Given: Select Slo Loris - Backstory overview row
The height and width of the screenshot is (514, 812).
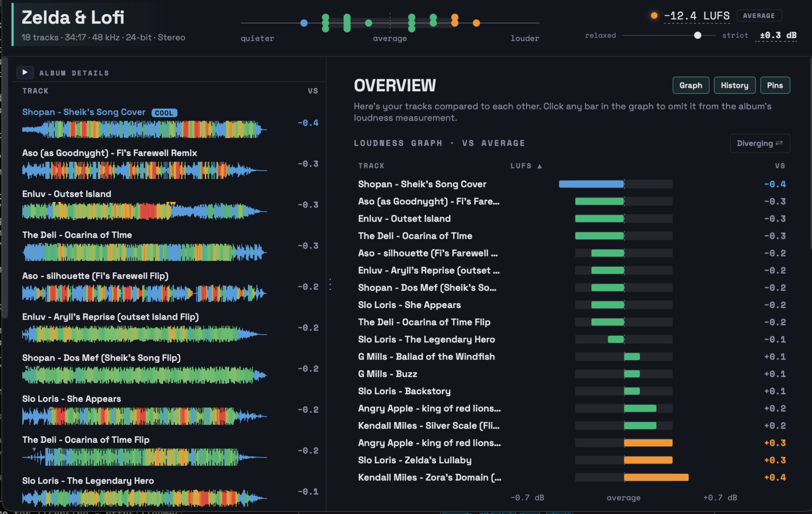Looking at the screenshot, I should (572, 391).
